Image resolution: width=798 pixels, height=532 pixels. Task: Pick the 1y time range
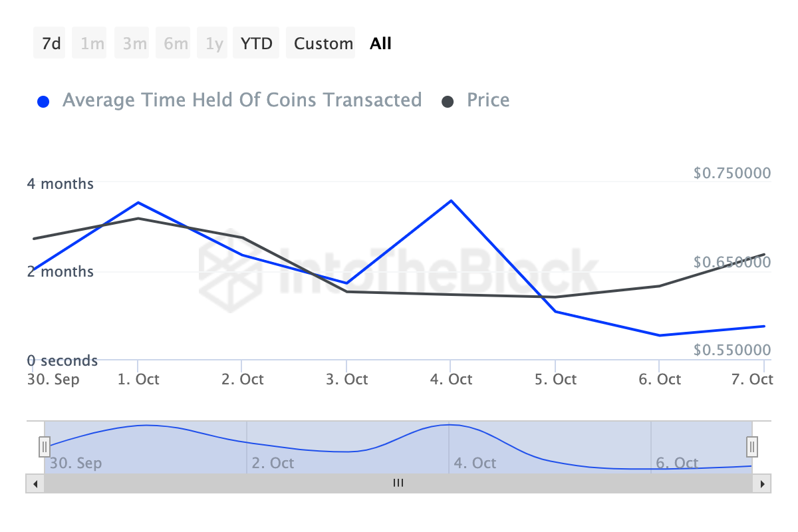[214, 44]
